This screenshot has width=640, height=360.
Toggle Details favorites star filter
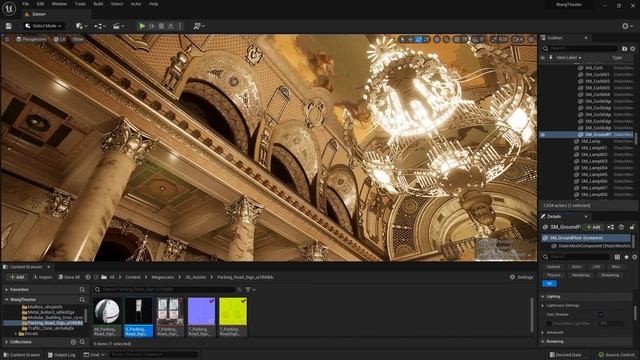pos(626,257)
